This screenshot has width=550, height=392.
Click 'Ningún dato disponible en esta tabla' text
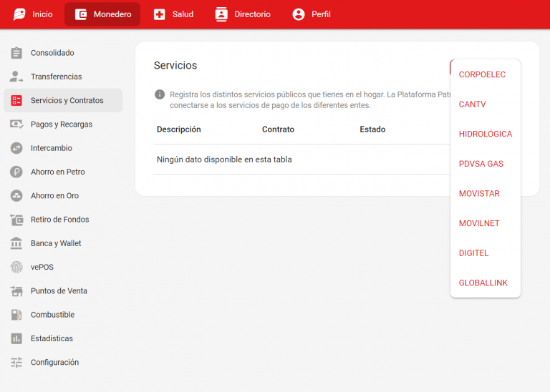[x=224, y=160]
